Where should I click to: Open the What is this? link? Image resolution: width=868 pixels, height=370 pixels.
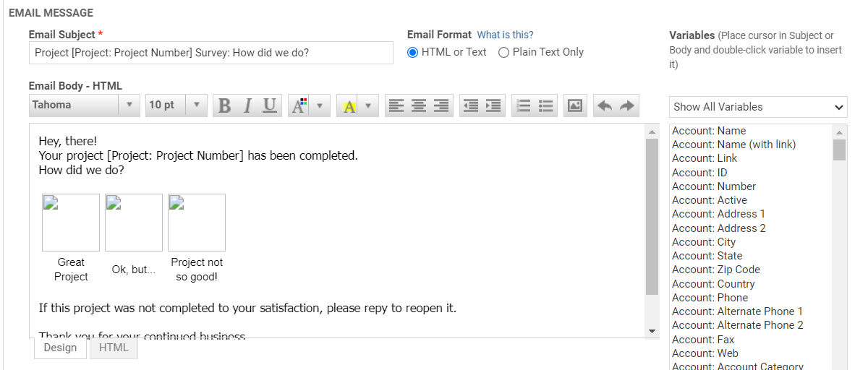click(505, 35)
